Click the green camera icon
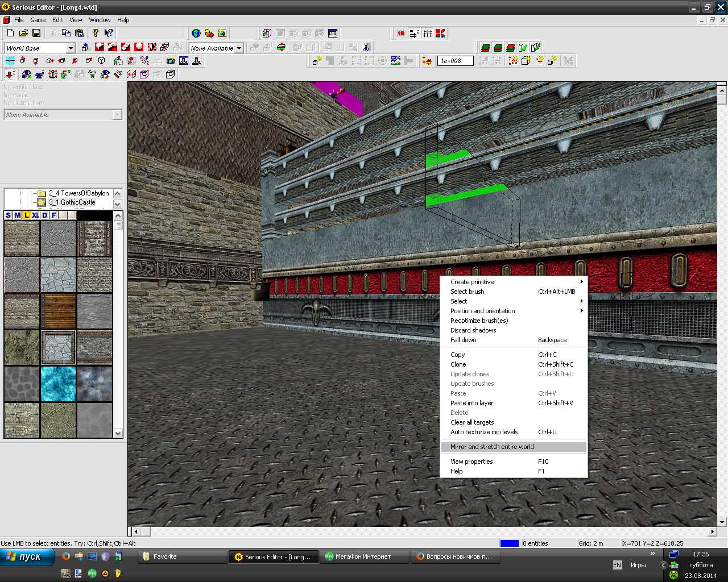728x582 pixels. pyautogui.click(x=171, y=61)
